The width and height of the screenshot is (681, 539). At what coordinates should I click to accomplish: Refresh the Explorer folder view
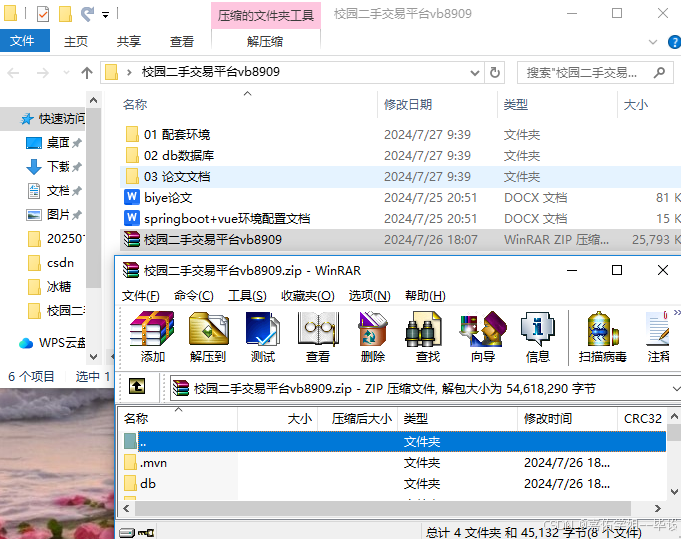pyautogui.click(x=495, y=73)
